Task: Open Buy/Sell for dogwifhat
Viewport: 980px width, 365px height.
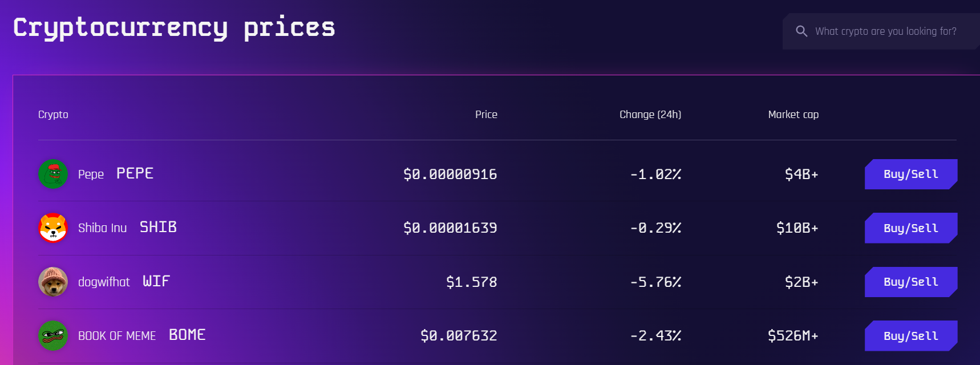Action: [x=911, y=282]
